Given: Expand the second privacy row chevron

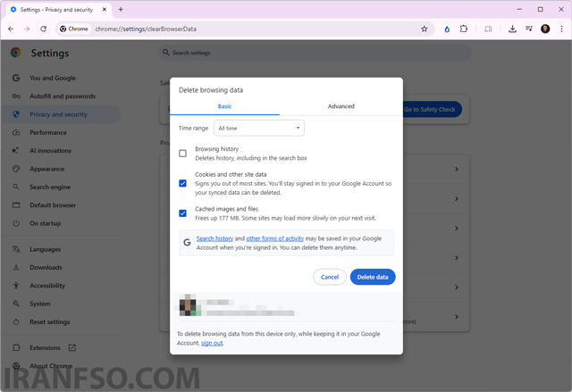Looking at the screenshot, I should 457,198.
